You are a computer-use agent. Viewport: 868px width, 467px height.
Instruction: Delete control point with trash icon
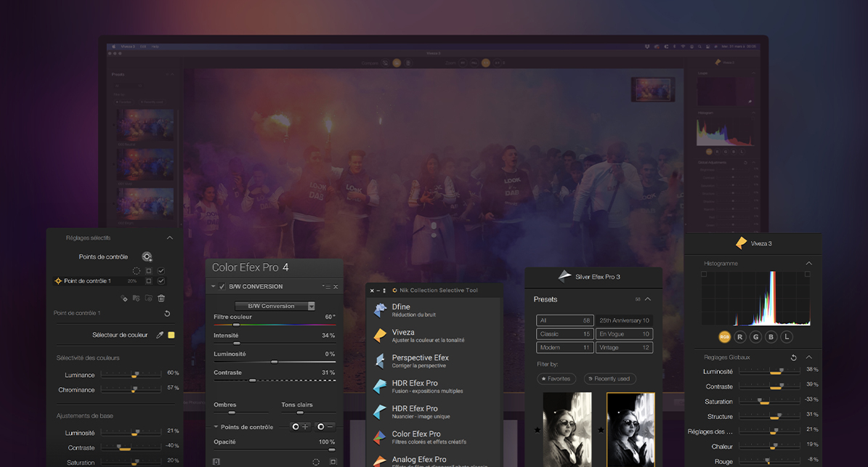(161, 298)
